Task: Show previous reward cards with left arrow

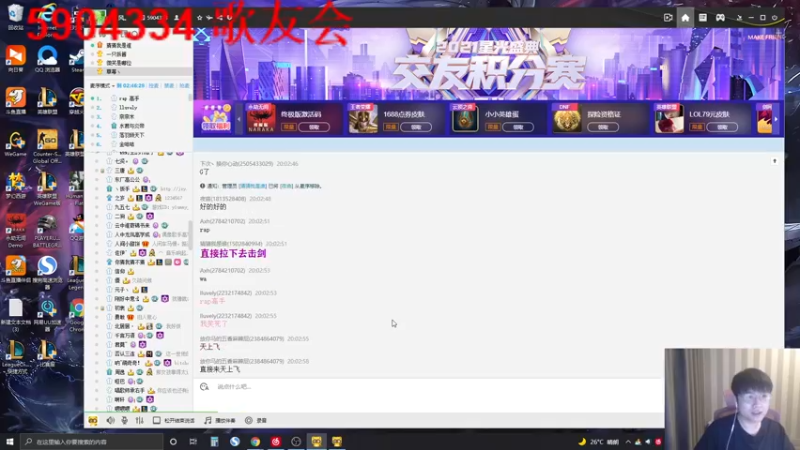Action: (239, 119)
